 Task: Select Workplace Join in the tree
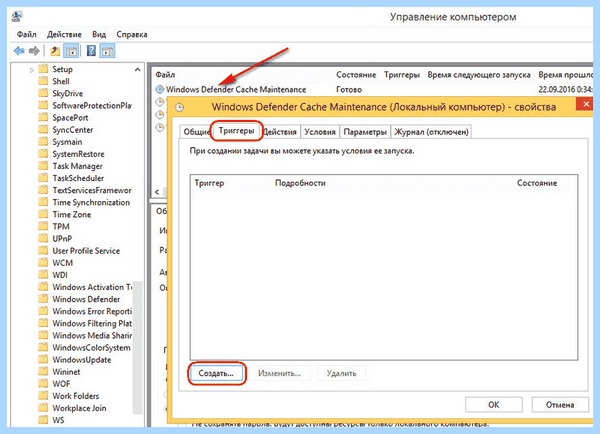(79, 408)
